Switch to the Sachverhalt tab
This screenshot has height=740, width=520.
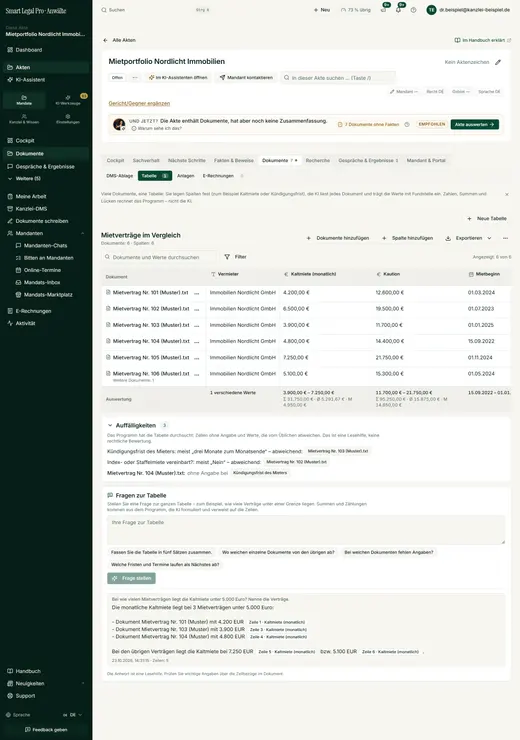146,160
